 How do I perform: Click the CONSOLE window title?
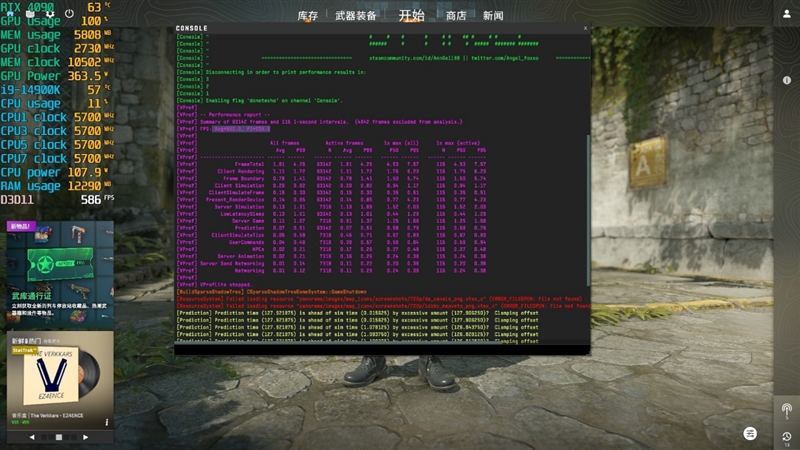tap(191, 28)
